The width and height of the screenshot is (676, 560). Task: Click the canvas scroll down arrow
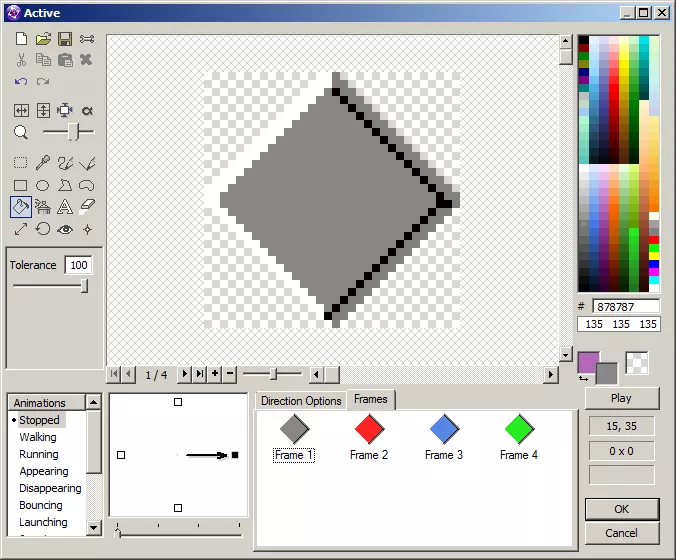566,355
